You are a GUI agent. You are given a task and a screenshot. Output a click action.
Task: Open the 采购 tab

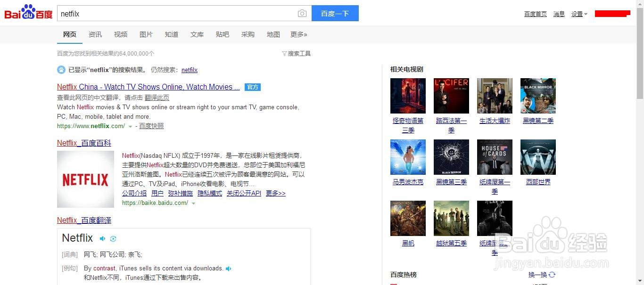pyautogui.click(x=248, y=34)
